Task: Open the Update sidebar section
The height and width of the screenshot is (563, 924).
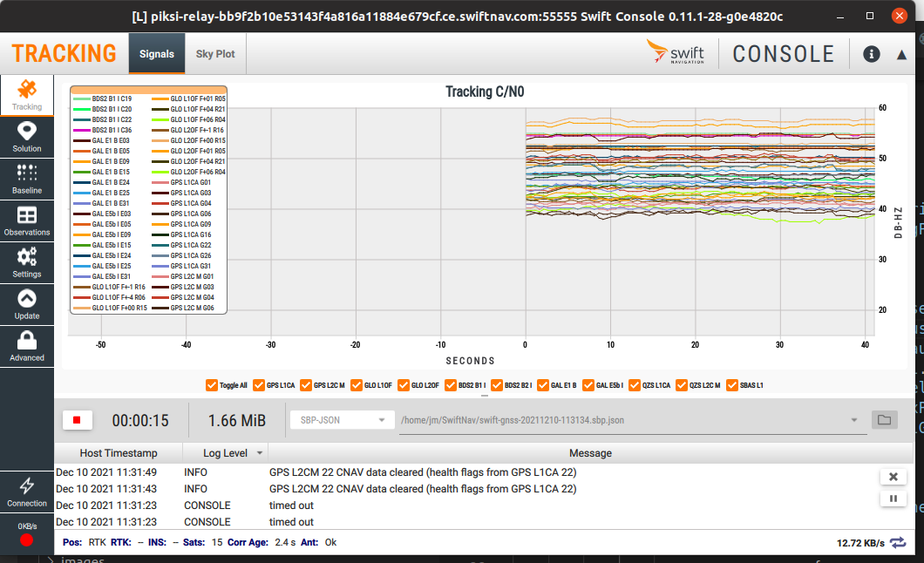Action: 26,304
